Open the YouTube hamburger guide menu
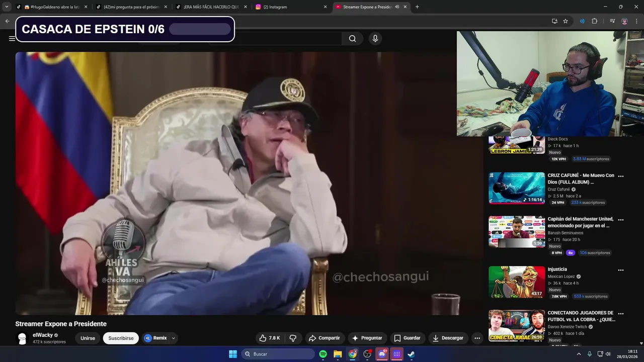Screen dimensions: 644x362 (12, 39)
